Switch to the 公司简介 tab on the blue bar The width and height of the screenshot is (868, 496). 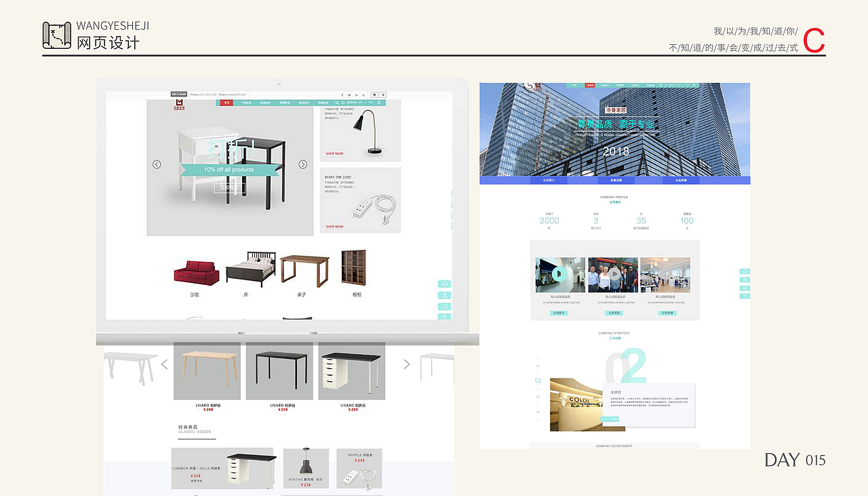549,180
